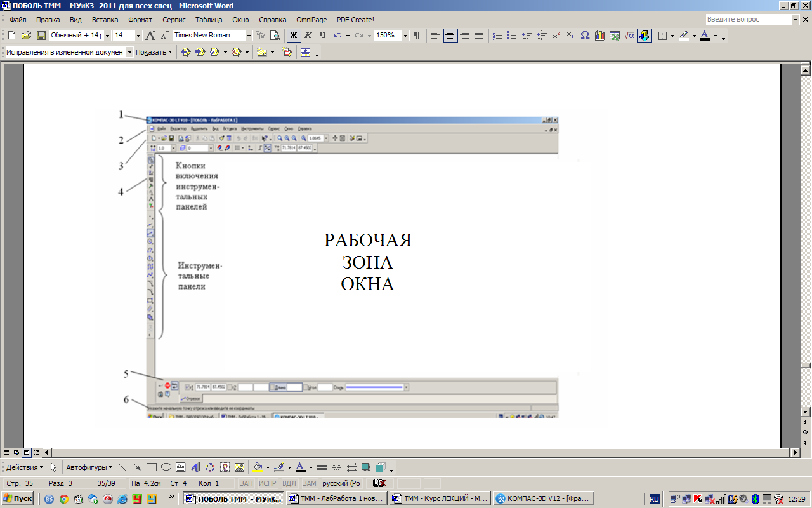Open the Times New Roman font dropdown
This screenshot has height=508, width=812.
(x=249, y=36)
